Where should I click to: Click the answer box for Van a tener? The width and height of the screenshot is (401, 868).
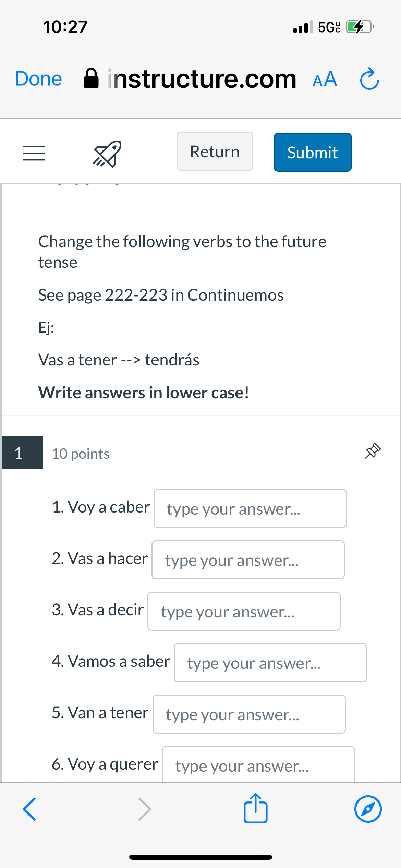(249, 714)
